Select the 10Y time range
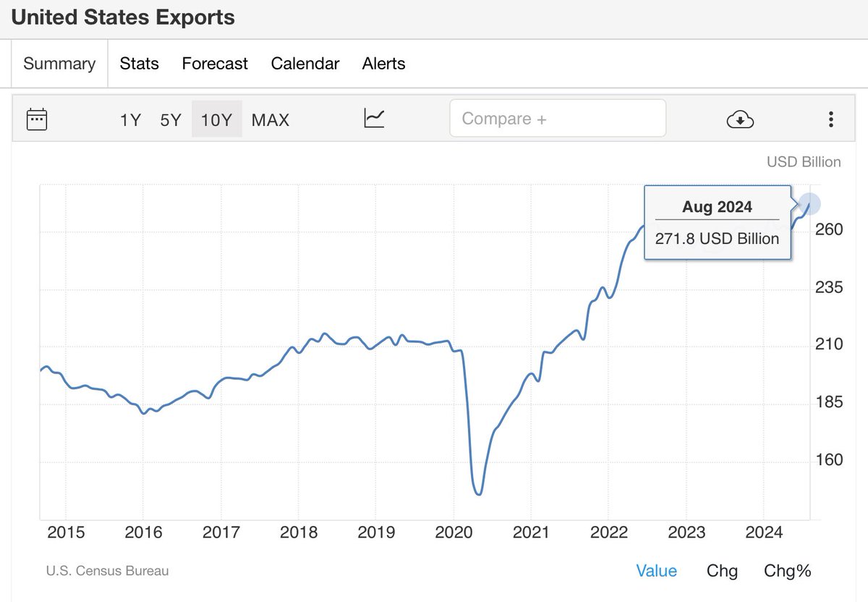The width and height of the screenshot is (868, 602). (216, 119)
